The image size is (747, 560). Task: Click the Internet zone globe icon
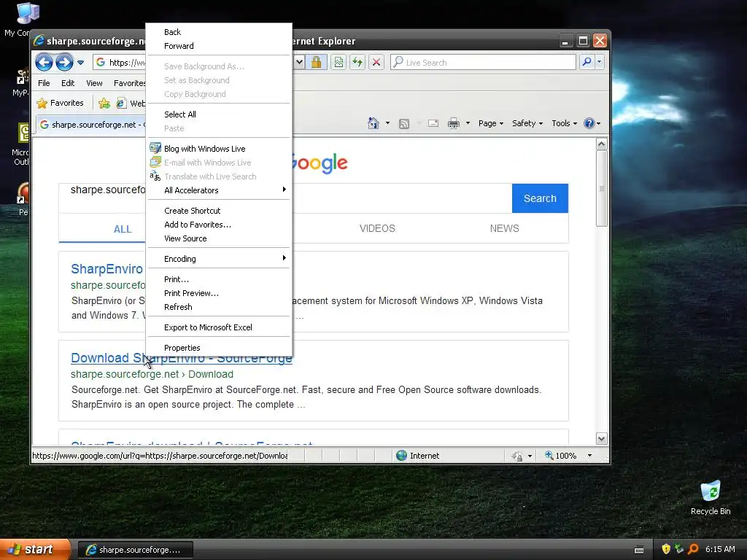tap(402, 456)
